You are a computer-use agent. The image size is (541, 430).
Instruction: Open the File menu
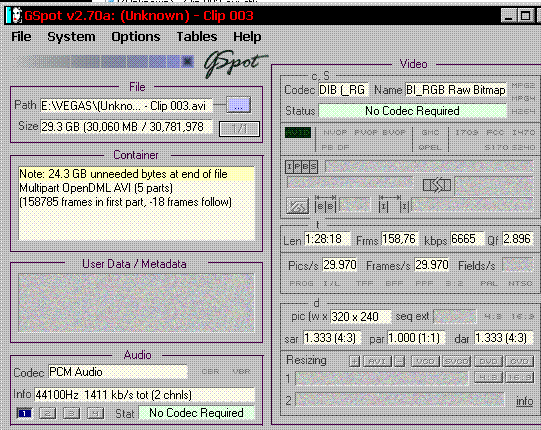click(x=21, y=37)
